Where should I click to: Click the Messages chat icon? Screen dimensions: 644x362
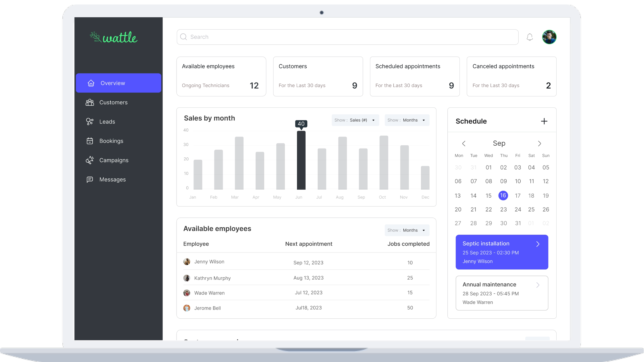(90, 180)
